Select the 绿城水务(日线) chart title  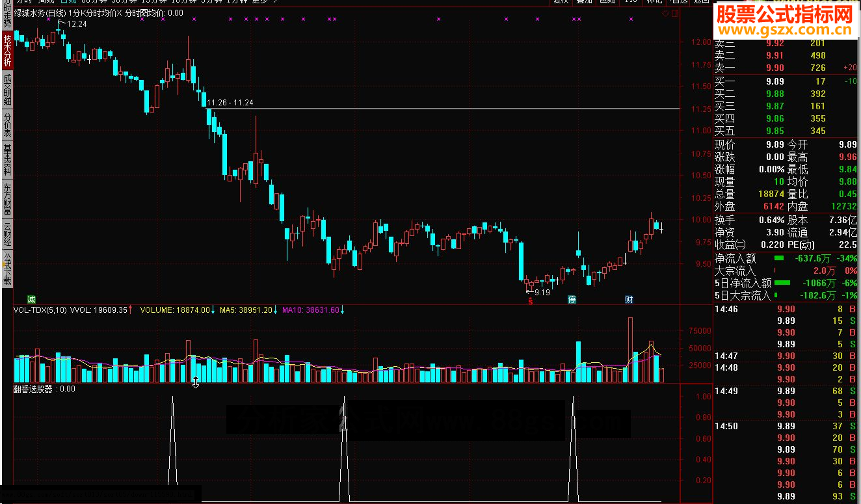(x=40, y=13)
